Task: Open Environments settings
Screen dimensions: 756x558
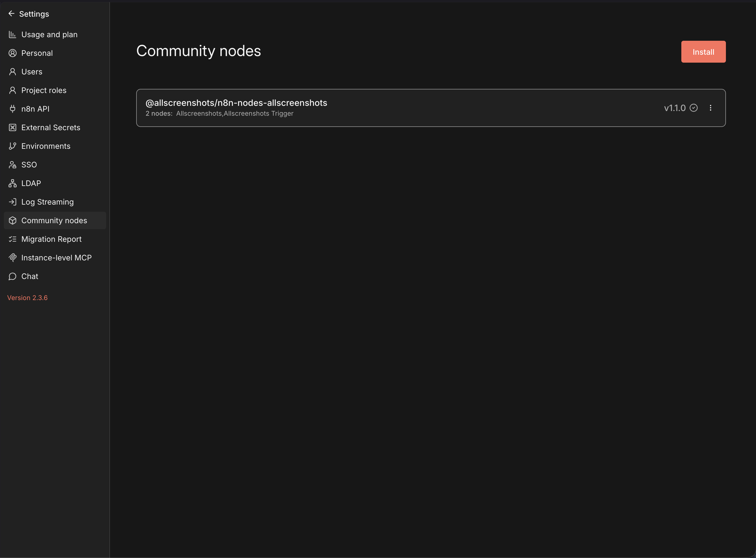Action: coord(55,146)
